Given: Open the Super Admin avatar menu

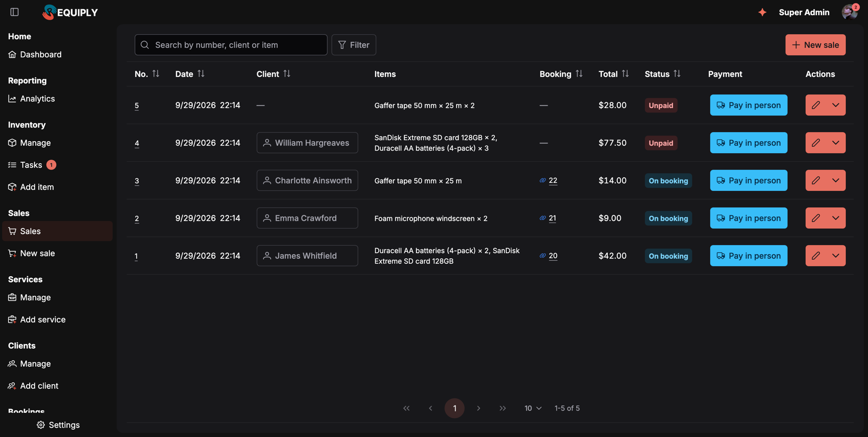Looking at the screenshot, I should tap(849, 12).
